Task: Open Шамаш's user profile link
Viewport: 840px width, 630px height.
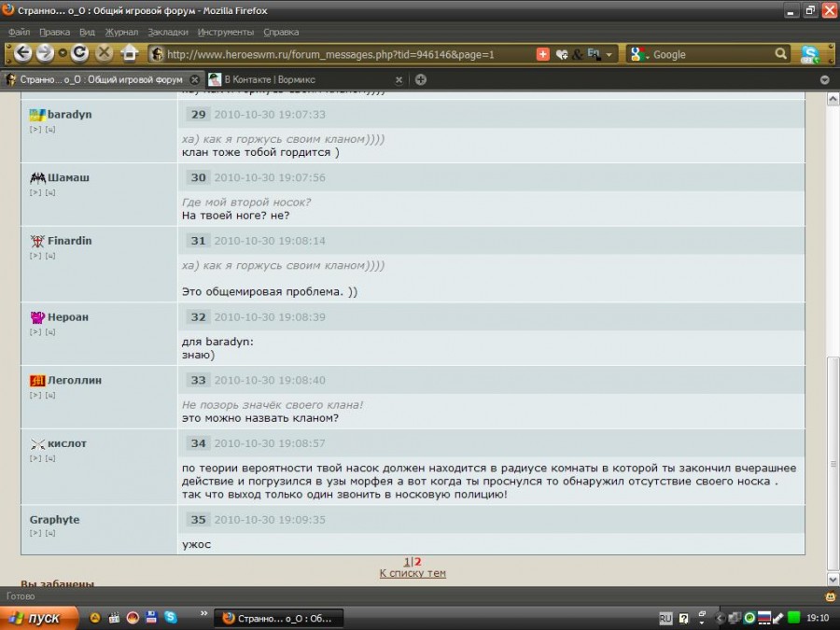Action: click(x=68, y=177)
